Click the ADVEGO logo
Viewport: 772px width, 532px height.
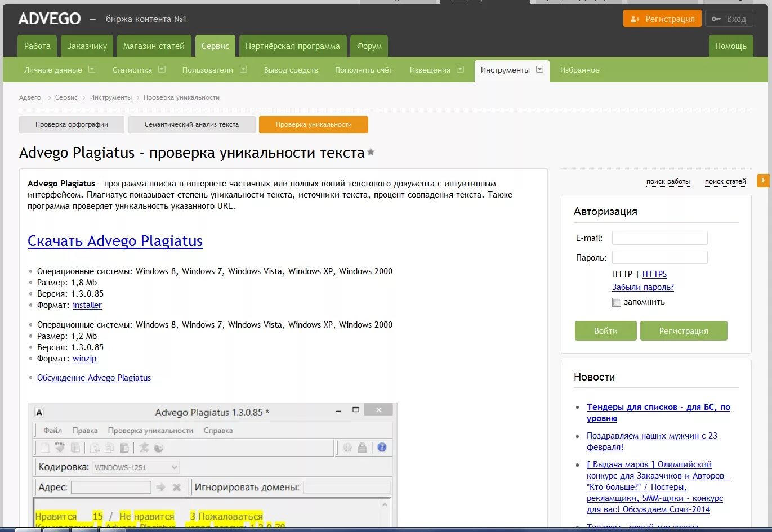tap(50, 19)
